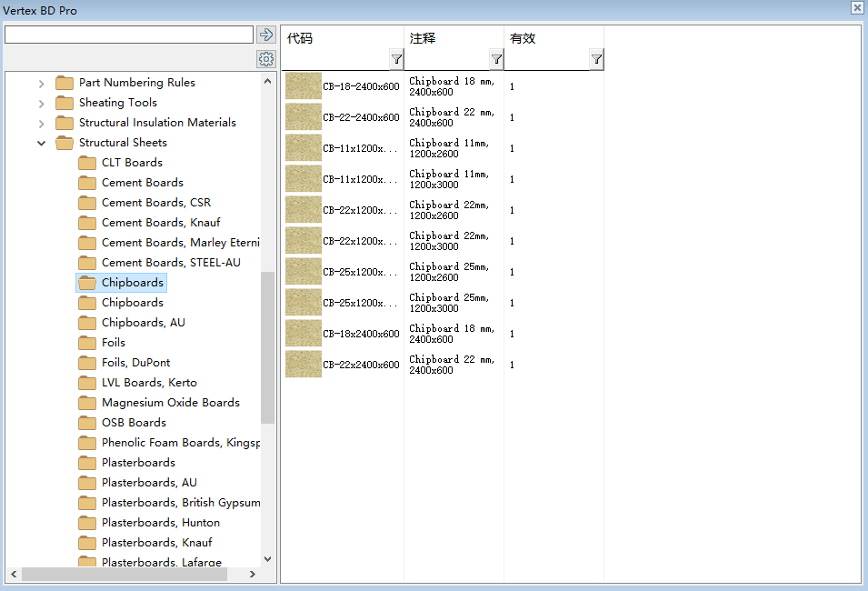Select the Structural Sheets folder
Viewport: 868px width, 591px height.
[123, 143]
